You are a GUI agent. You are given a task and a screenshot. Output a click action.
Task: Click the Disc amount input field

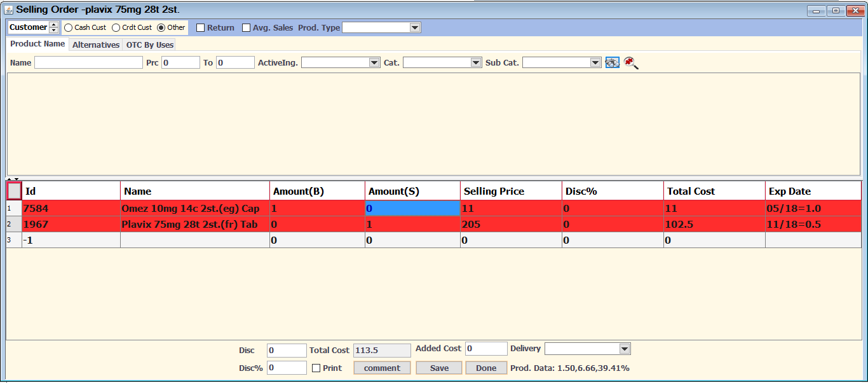click(x=287, y=350)
